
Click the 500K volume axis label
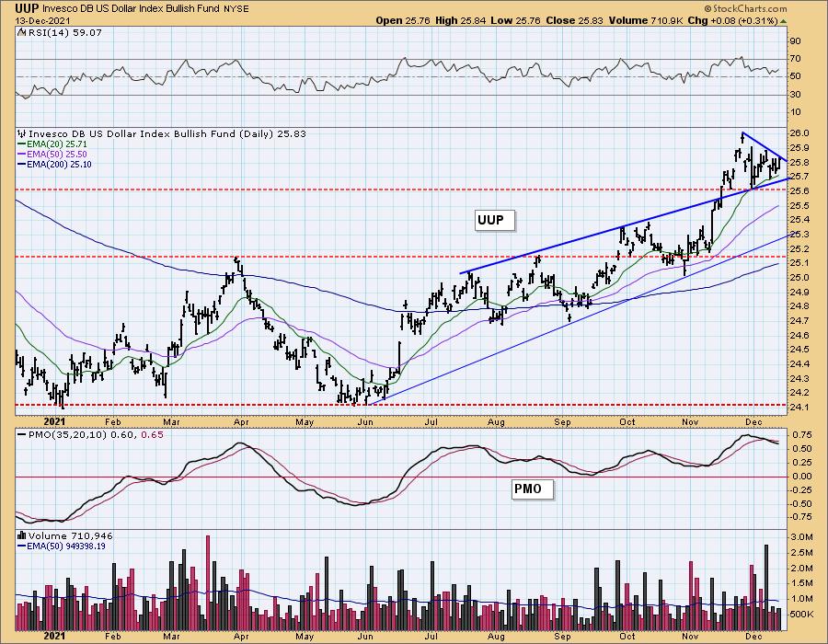tap(802, 614)
